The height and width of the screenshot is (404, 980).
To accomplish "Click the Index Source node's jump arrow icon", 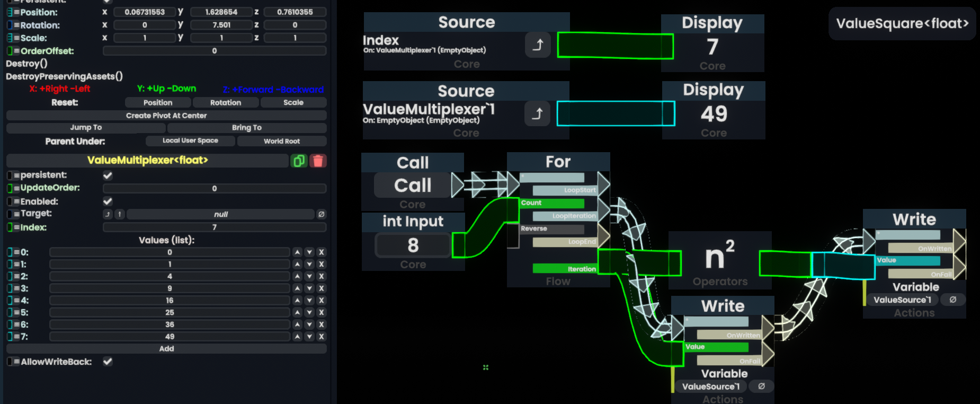I will (538, 45).
